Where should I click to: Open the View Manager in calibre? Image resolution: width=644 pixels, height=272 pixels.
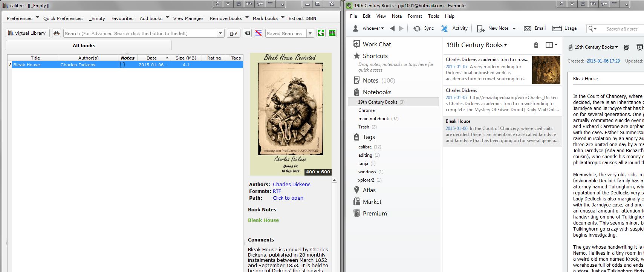point(188,18)
